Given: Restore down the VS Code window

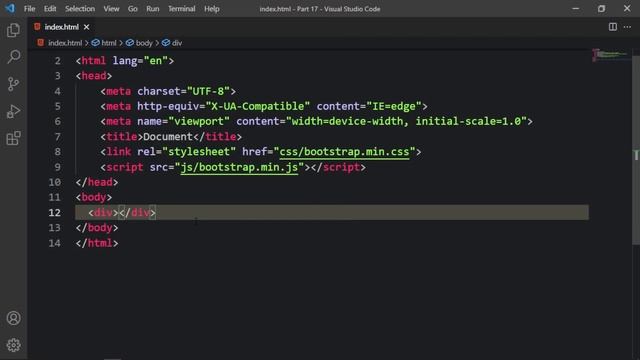Looking at the screenshot, I should point(601,9).
